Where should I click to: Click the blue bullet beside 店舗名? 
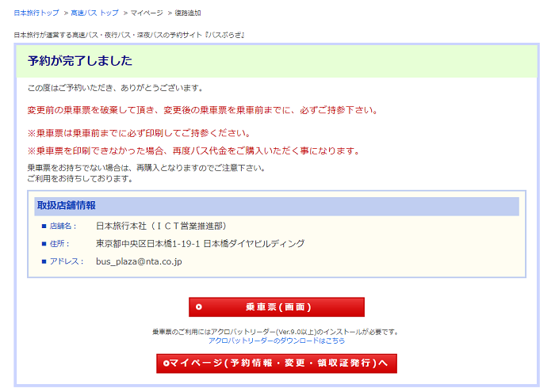point(44,226)
